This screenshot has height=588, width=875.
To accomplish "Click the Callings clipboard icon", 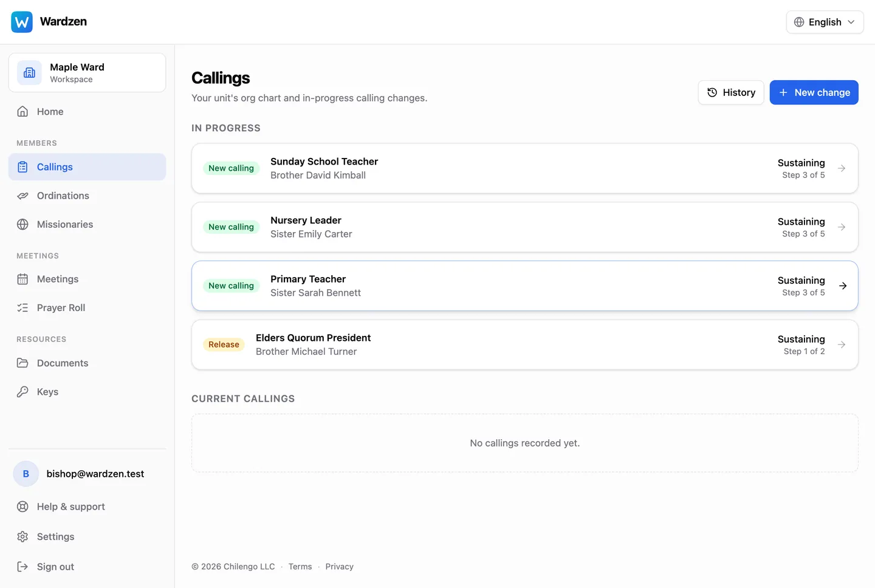I will pos(22,167).
